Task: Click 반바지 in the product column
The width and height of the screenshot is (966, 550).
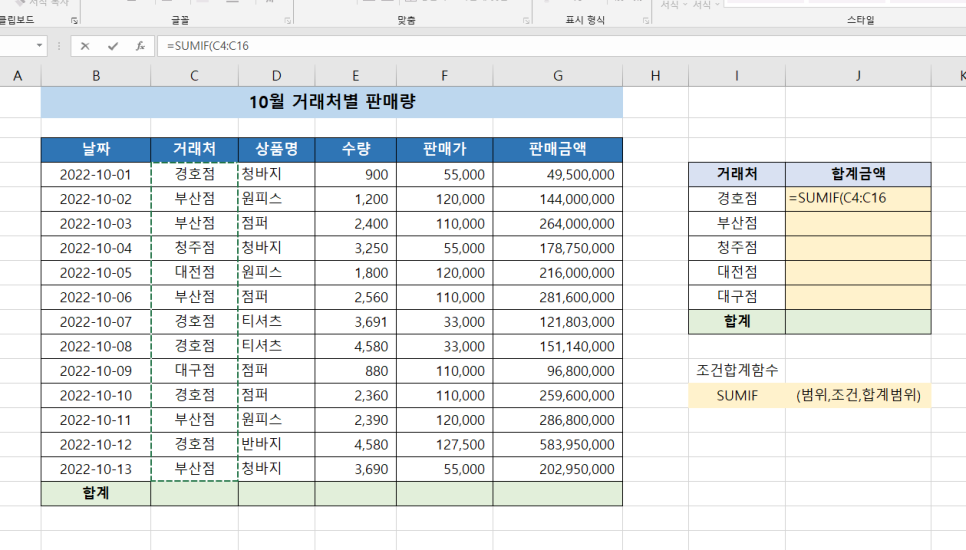Action: pos(277,445)
